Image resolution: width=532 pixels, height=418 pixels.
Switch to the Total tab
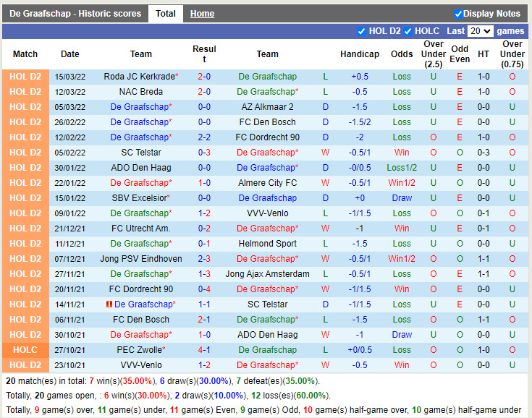pos(166,14)
